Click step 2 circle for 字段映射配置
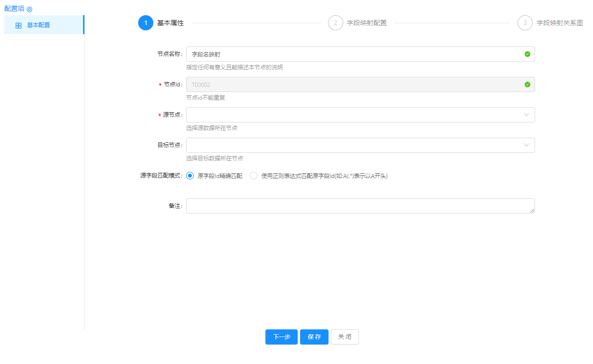This screenshot has height=364, width=593. pyautogui.click(x=335, y=23)
